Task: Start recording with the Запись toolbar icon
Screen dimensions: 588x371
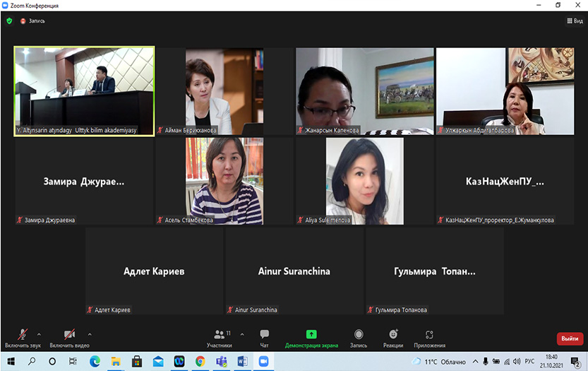Action: (x=359, y=334)
